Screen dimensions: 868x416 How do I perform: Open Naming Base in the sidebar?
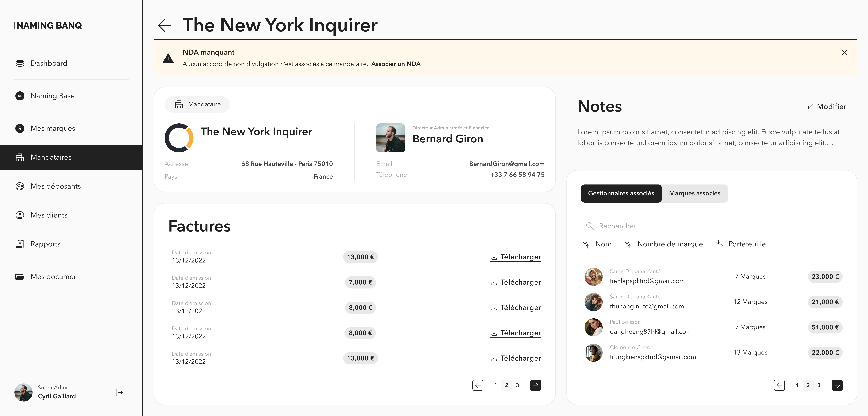coord(71,96)
